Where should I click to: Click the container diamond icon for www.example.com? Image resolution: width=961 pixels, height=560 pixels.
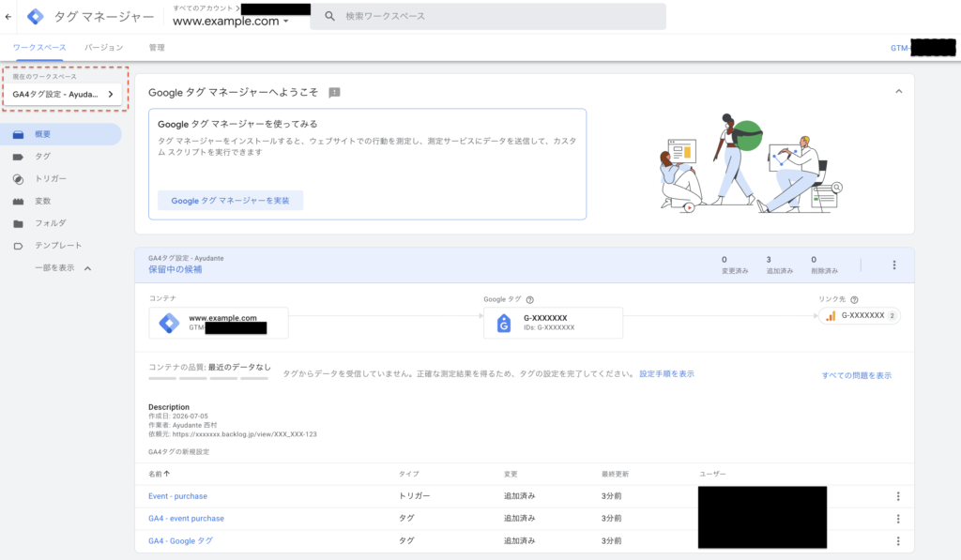(x=169, y=323)
